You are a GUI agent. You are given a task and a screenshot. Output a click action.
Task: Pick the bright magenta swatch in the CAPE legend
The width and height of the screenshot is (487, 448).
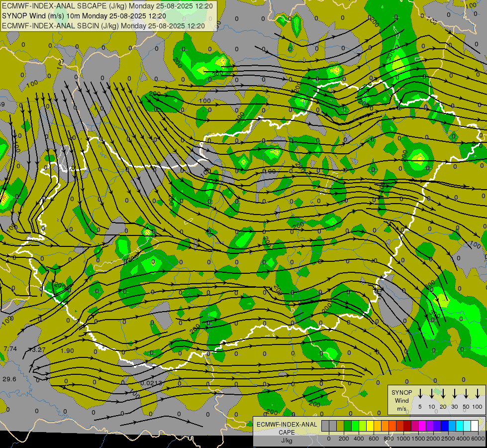point(422,426)
